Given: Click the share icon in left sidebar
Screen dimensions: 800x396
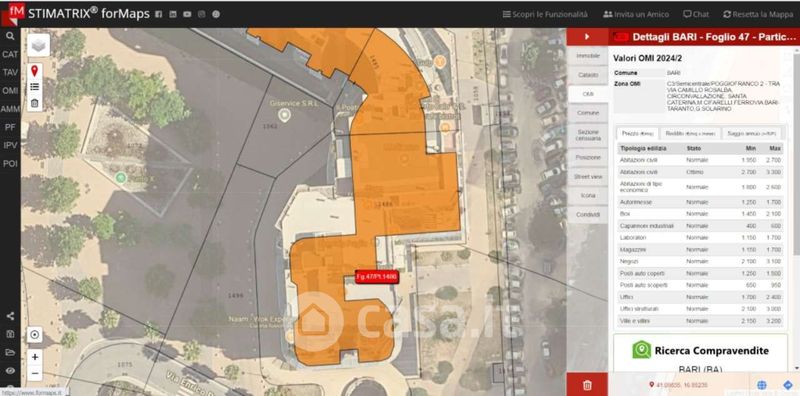Looking at the screenshot, I should click(x=10, y=316).
